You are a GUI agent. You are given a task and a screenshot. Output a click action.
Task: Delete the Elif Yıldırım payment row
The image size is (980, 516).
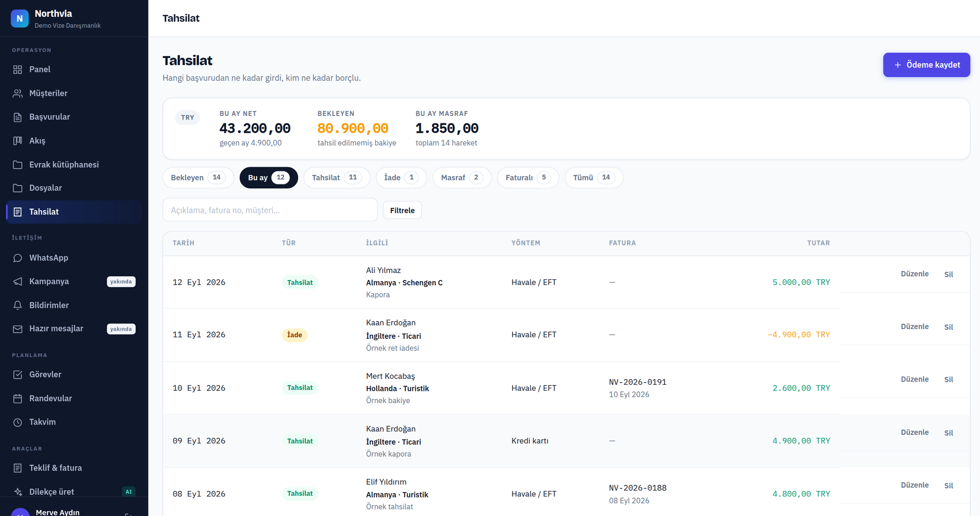click(x=948, y=485)
